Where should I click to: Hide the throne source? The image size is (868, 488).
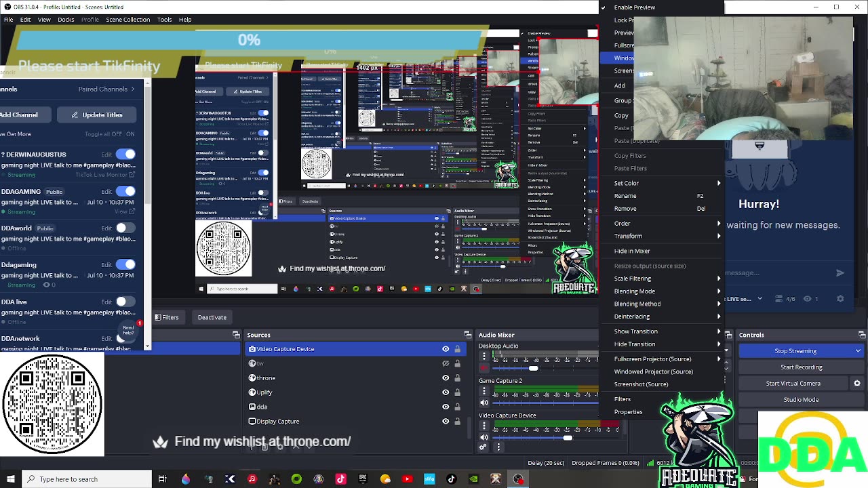pos(446,378)
